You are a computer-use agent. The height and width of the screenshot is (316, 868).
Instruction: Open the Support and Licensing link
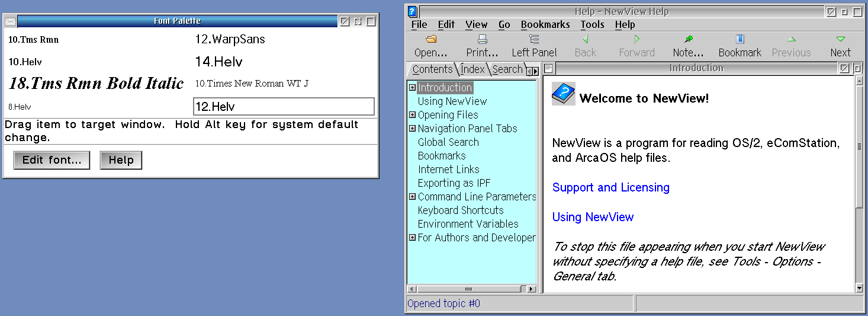[610, 187]
